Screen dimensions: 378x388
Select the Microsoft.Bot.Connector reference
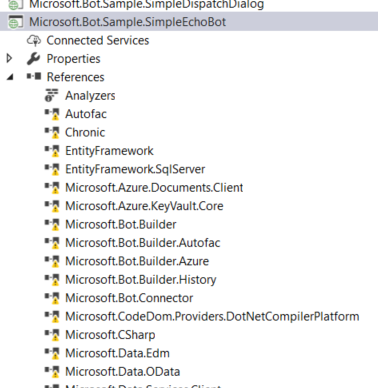point(129,298)
